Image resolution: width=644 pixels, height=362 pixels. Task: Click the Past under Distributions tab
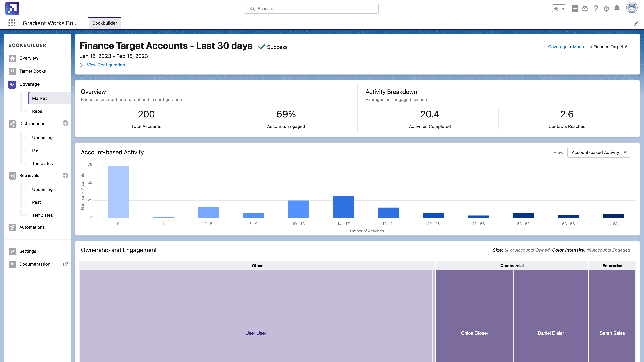click(x=36, y=150)
